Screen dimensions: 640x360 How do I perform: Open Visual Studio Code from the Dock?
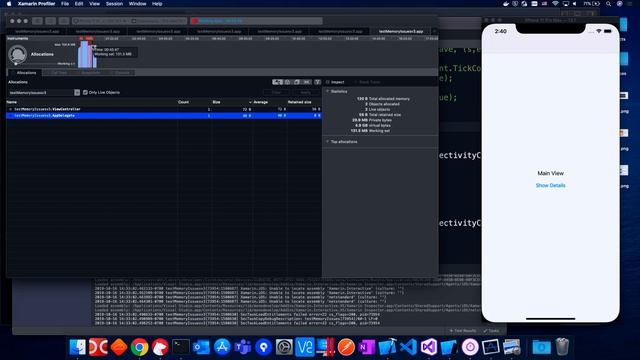point(408,347)
